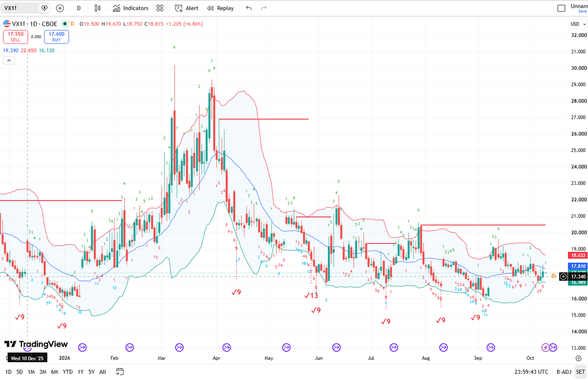Click the red √13 signal label near June
This screenshot has height=379, width=588.
(311, 295)
